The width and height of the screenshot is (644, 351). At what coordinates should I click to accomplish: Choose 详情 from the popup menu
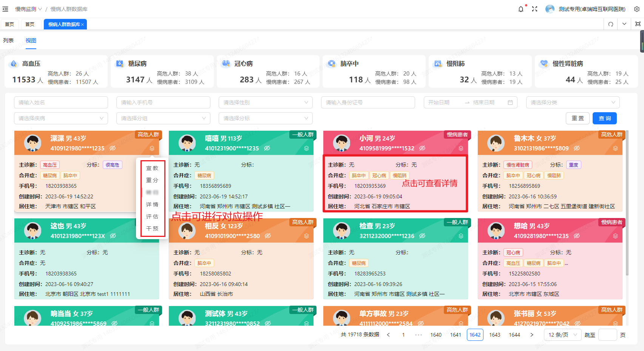pos(152,204)
